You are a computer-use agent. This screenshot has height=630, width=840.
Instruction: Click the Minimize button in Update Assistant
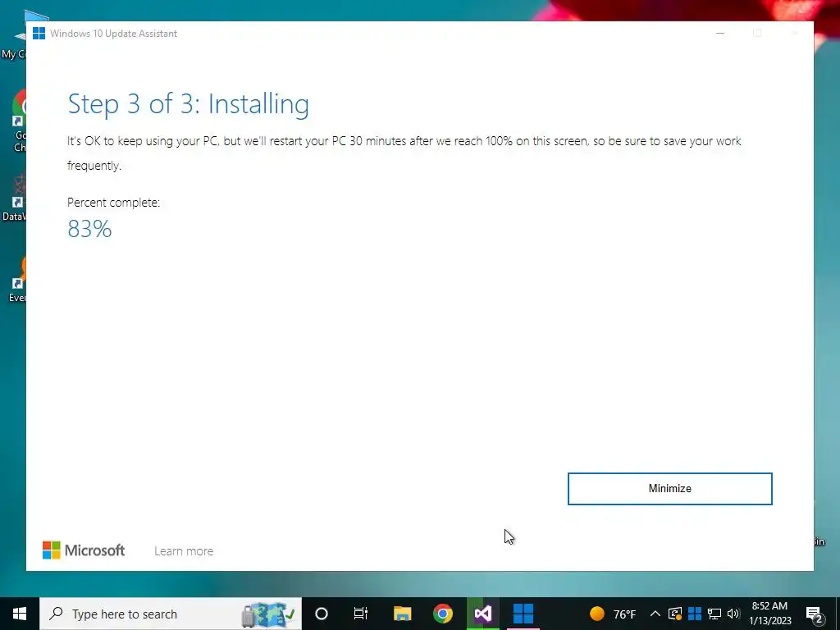[669, 489]
